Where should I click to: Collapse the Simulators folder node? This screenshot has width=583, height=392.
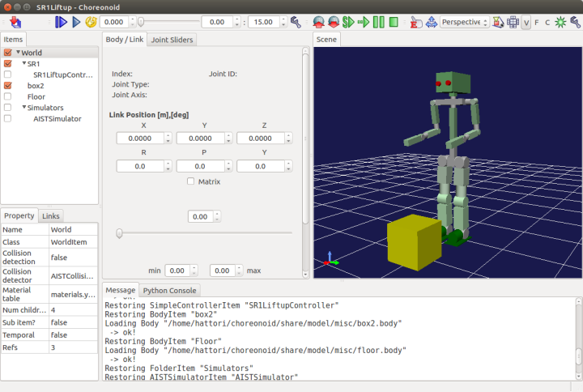pos(24,107)
